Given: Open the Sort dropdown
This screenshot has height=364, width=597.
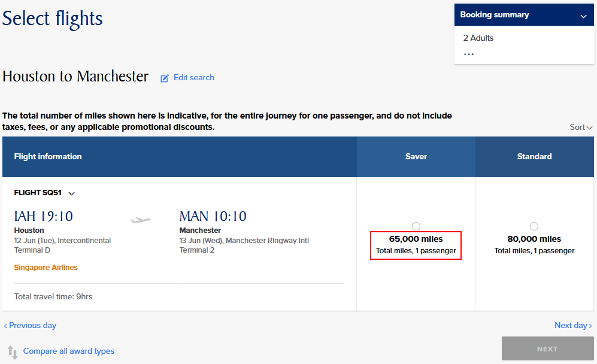Looking at the screenshot, I should [581, 127].
